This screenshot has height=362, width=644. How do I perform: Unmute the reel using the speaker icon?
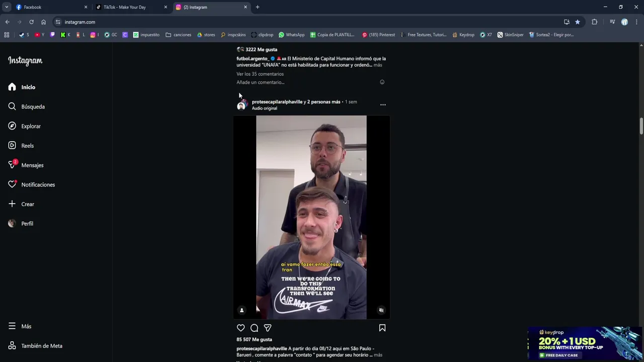point(381,310)
